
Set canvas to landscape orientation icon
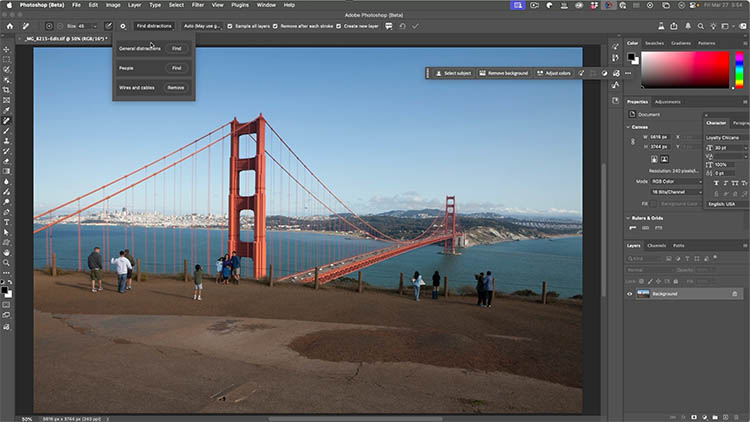(664, 159)
